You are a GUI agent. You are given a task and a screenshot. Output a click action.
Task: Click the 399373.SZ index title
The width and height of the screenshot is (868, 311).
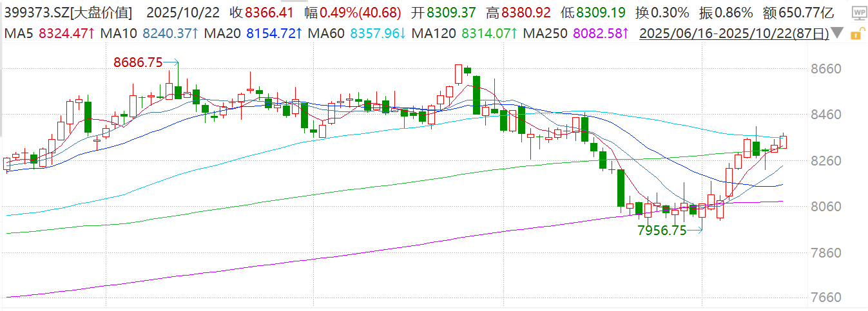pos(67,13)
